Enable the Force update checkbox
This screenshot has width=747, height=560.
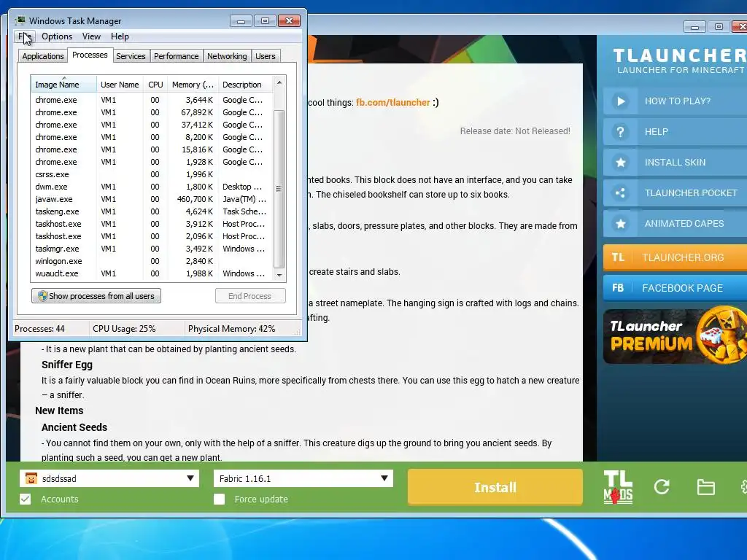pyautogui.click(x=219, y=499)
